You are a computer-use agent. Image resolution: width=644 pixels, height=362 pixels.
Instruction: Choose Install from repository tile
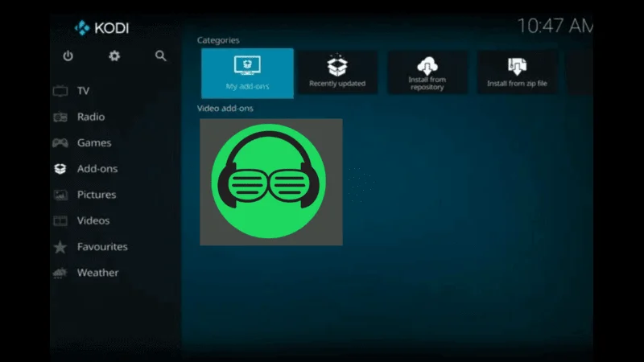[427, 72]
